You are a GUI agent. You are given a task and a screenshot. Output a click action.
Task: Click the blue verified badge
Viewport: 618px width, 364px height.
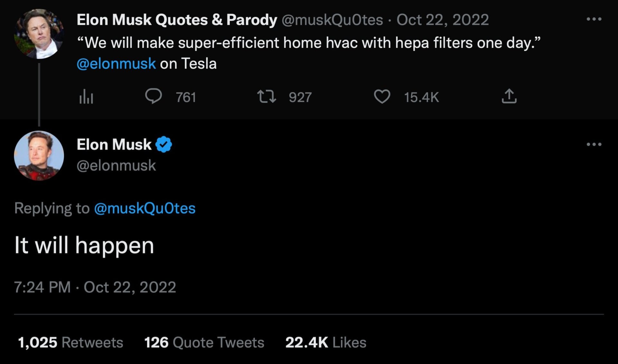(164, 144)
